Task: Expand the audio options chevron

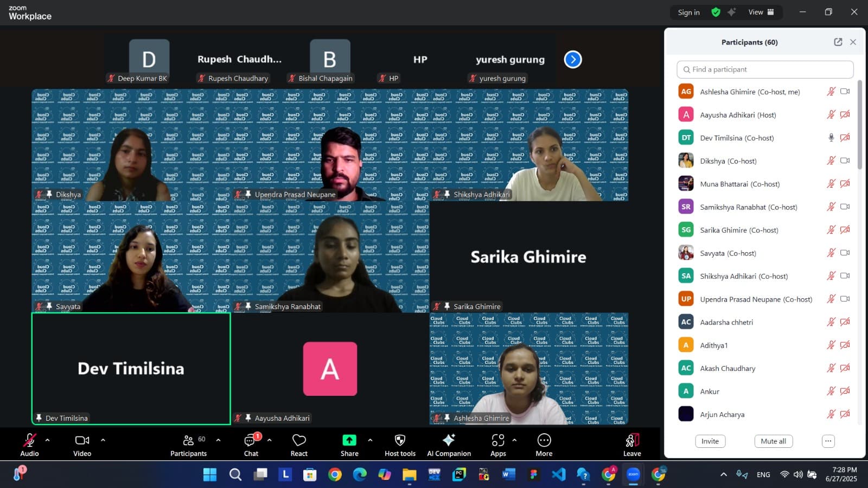Action: tap(48, 440)
